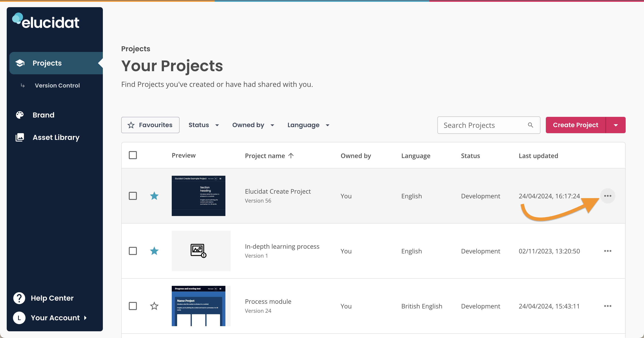Open the Status filter dropdown

(203, 125)
